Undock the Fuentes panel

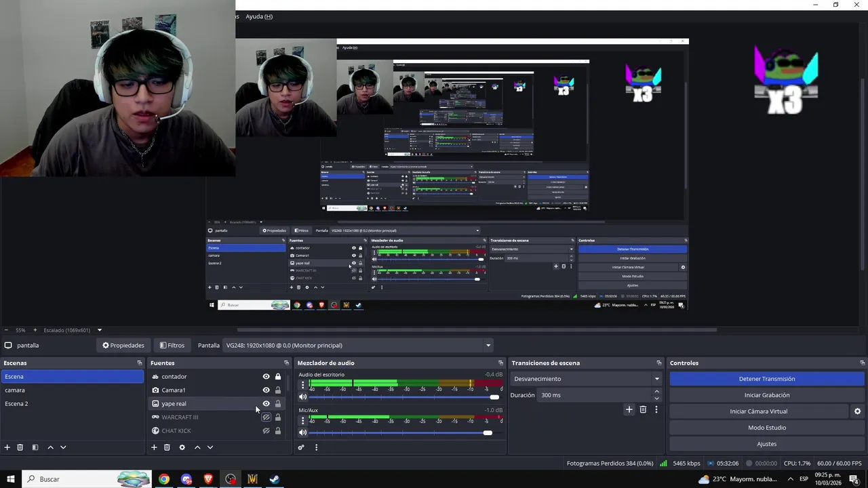[286, 363]
